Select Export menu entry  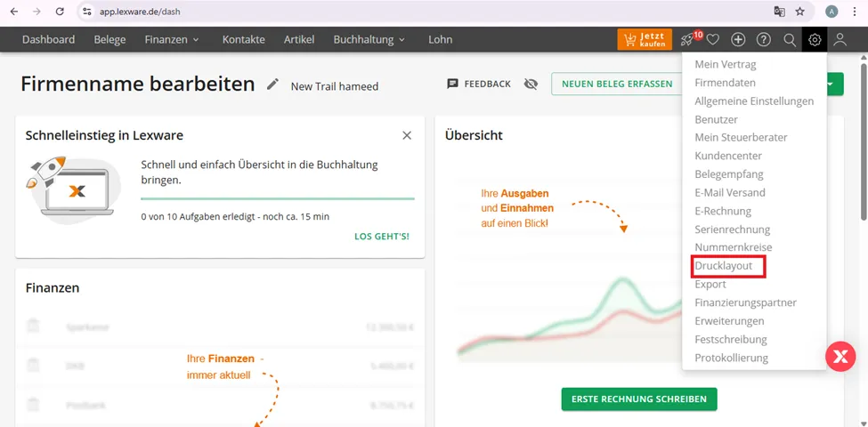click(x=710, y=285)
